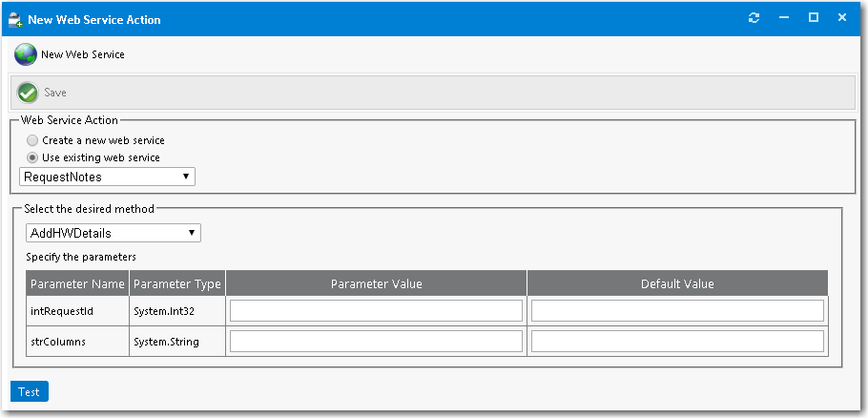Close the New Web Service Action dialog

point(842,18)
